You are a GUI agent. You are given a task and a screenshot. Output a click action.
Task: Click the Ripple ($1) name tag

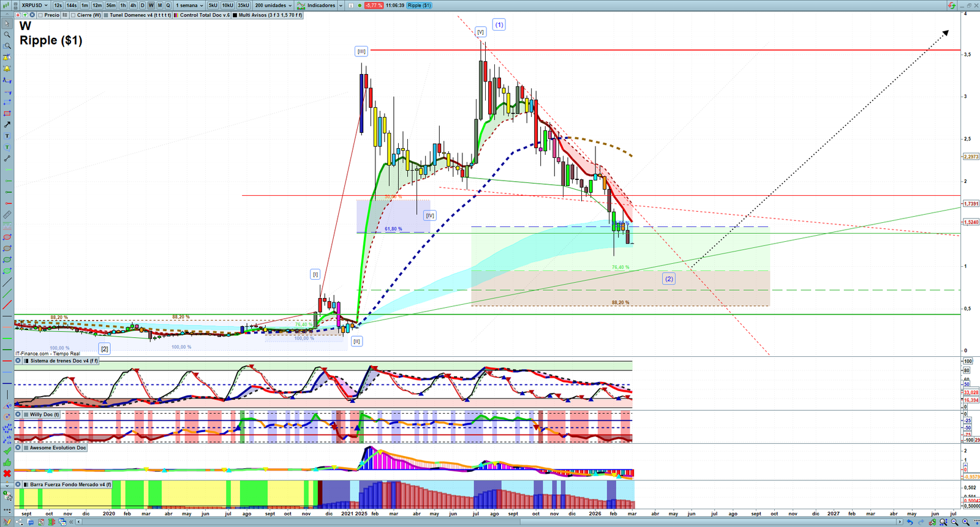coord(420,6)
